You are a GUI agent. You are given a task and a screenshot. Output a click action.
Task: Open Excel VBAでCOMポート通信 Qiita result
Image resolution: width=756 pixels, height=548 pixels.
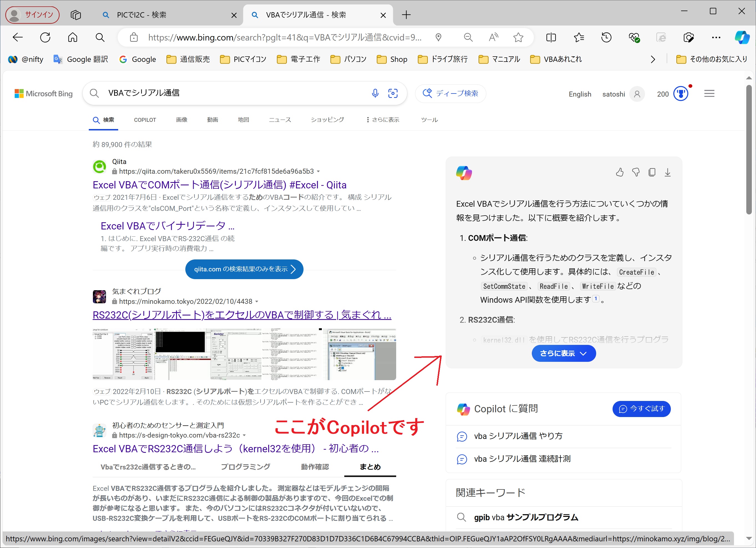point(220,185)
